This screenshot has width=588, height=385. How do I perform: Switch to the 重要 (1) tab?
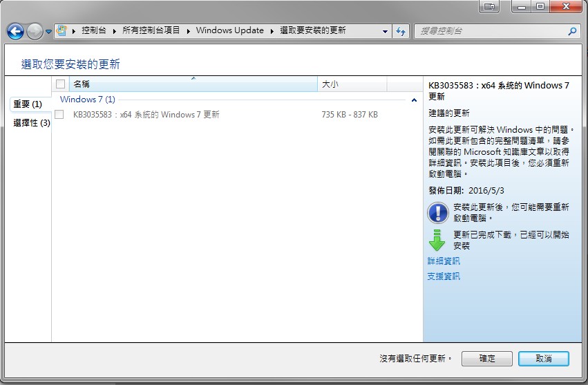[x=28, y=104]
